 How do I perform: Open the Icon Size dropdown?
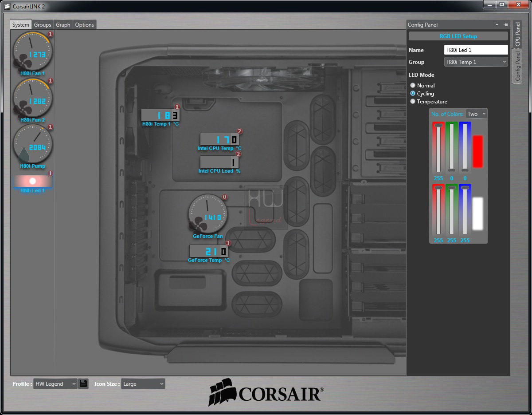[143, 384]
